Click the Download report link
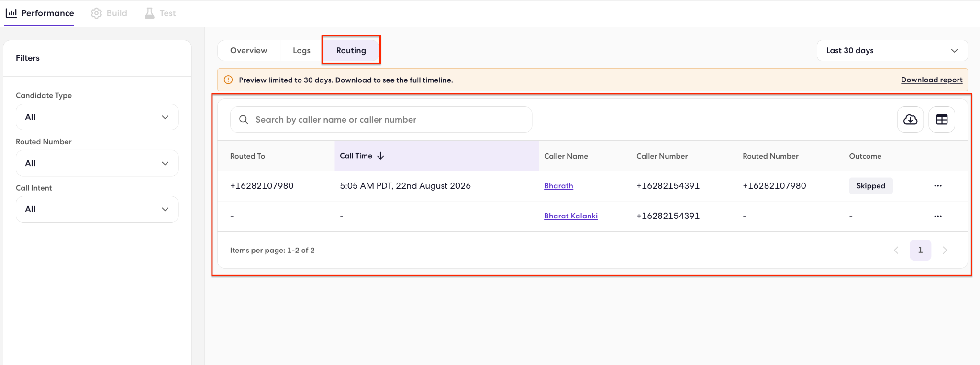This screenshot has width=980, height=365. 932,80
